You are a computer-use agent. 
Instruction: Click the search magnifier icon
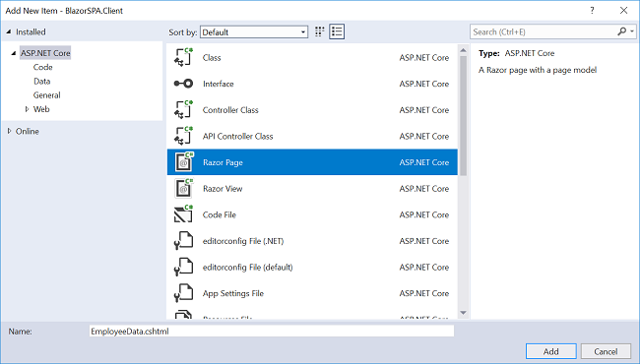click(621, 31)
